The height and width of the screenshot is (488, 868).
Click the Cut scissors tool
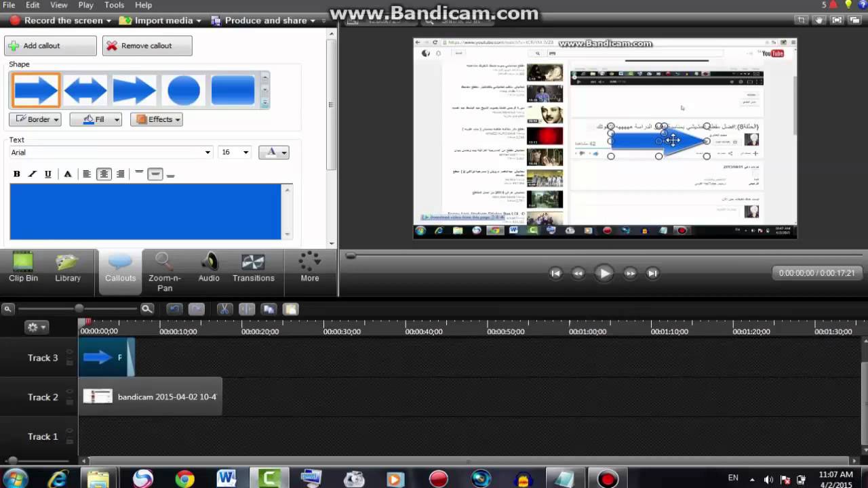[224, 309]
